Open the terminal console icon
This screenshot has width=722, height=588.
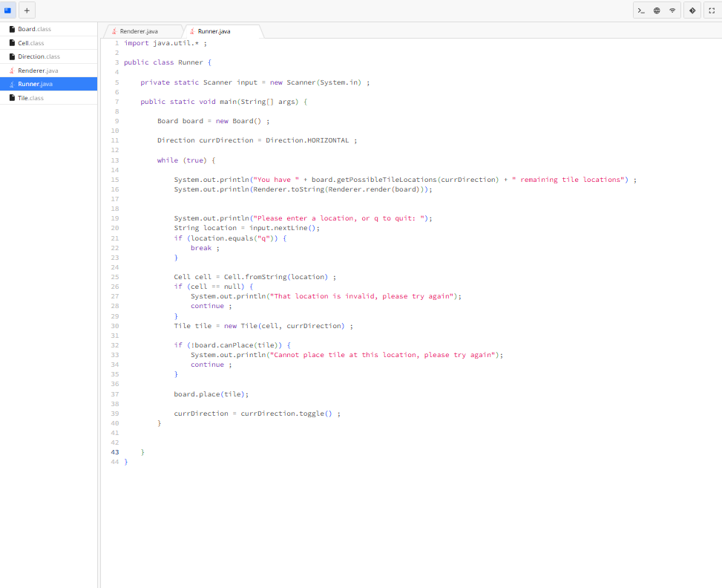click(640, 10)
